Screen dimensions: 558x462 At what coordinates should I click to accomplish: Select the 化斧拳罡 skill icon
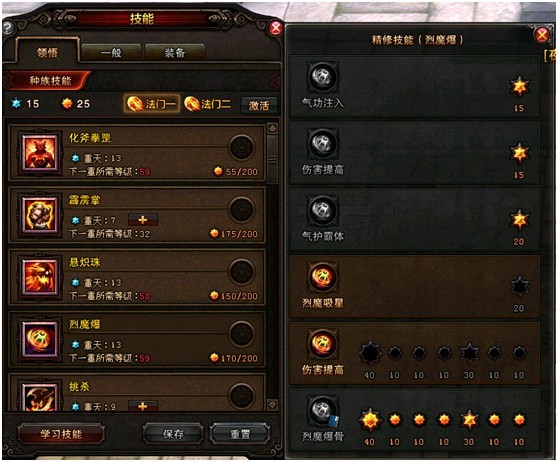point(40,152)
